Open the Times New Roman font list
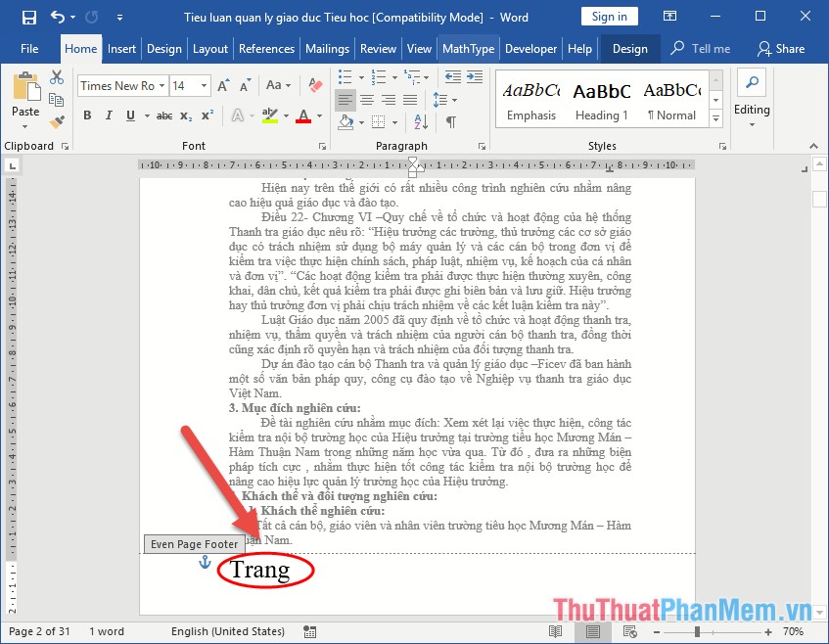This screenshot has height=644, width=829. pyautogui.click(x=161, y=85)
